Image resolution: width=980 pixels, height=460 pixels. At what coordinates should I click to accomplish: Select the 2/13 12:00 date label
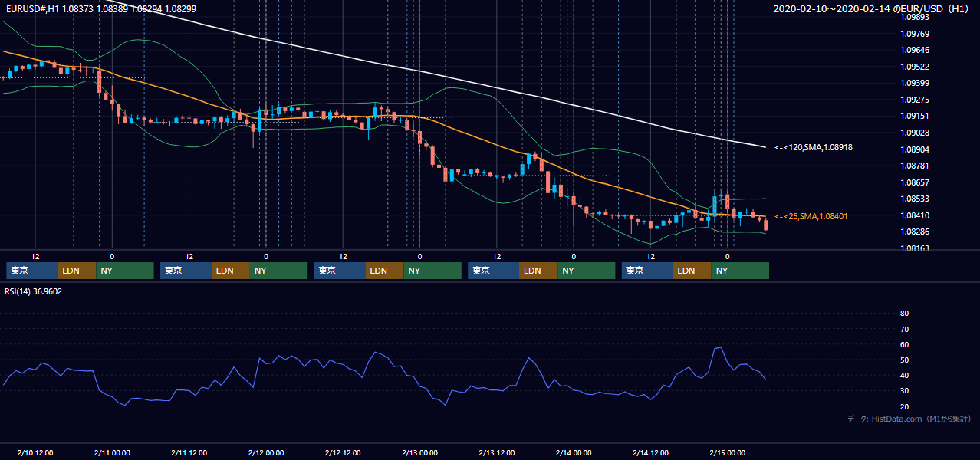click(497, 452)
